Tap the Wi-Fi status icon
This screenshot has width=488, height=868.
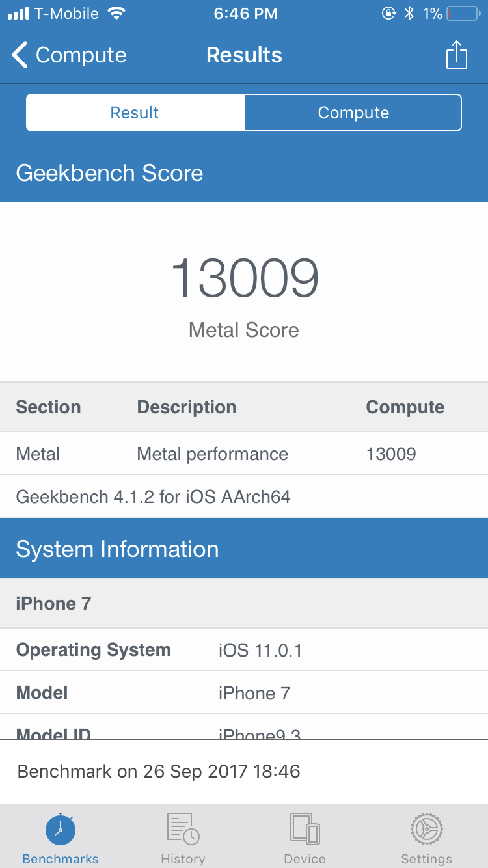pyautogui.click(x=116, y=13)
